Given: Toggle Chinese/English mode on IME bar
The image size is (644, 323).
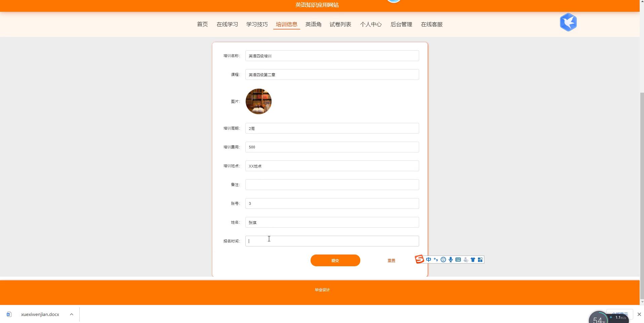Looking at the screenshot, I should tap(429, 260).
